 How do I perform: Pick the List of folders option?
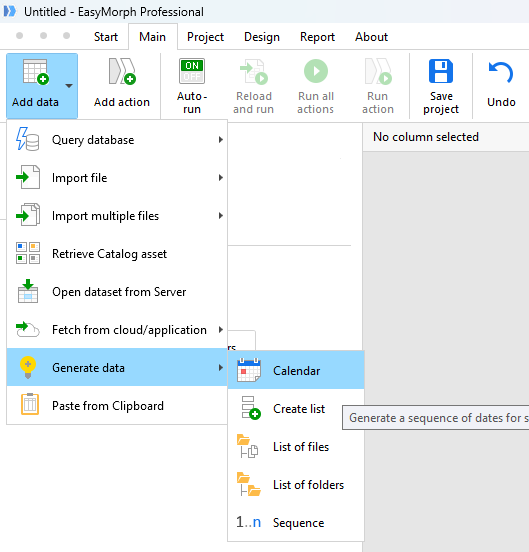pos(296,484)
